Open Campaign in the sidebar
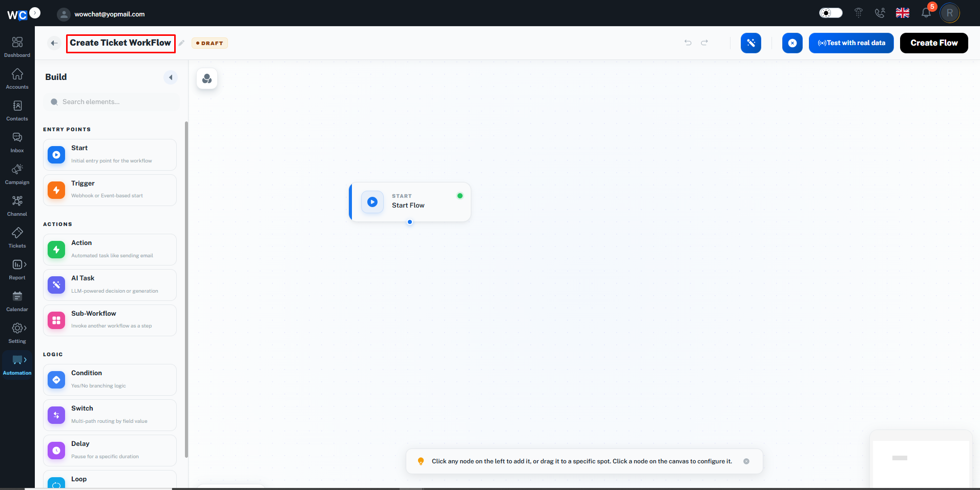Viewport: 980px width, 490px height. [x=17, y=174]
